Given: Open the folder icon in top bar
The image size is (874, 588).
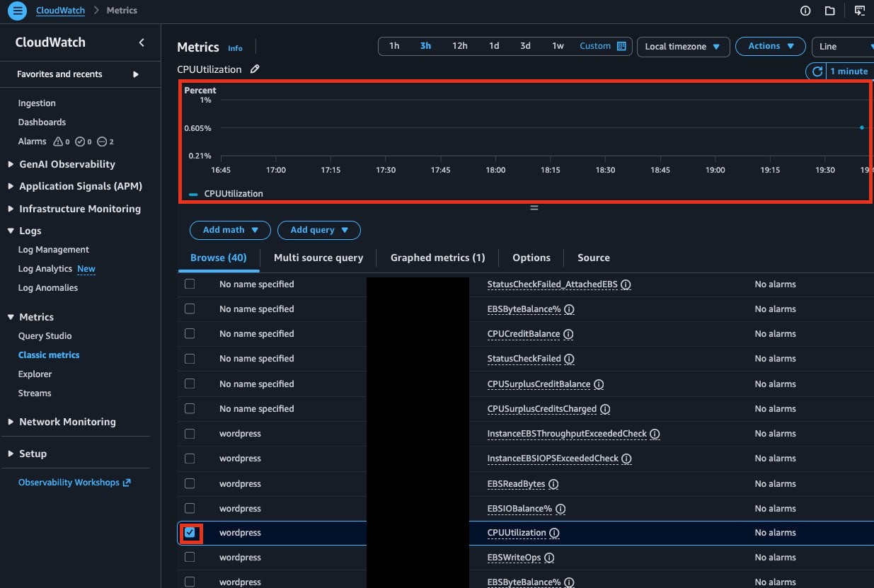Looking at the screenshot, I should tap(830, 11).
